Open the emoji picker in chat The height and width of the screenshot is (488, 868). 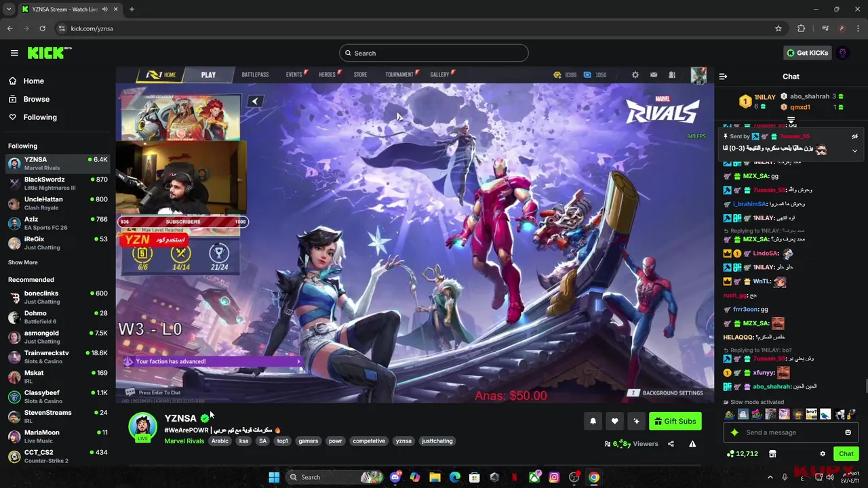click(x=848, y=432)
